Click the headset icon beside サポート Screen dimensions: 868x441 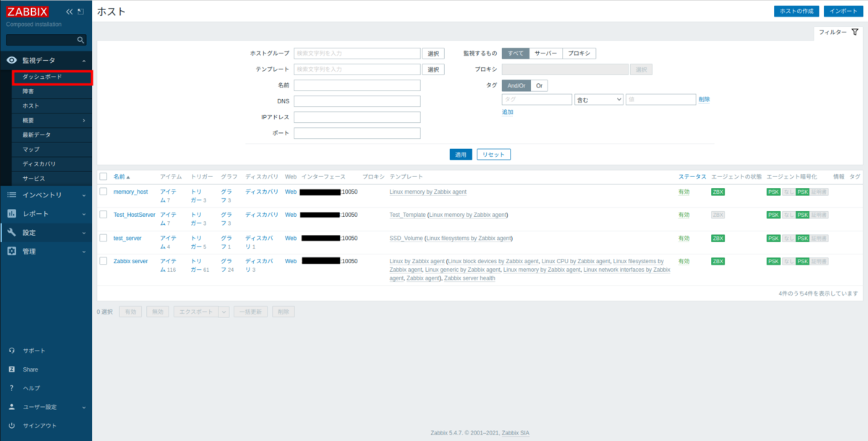12,351
